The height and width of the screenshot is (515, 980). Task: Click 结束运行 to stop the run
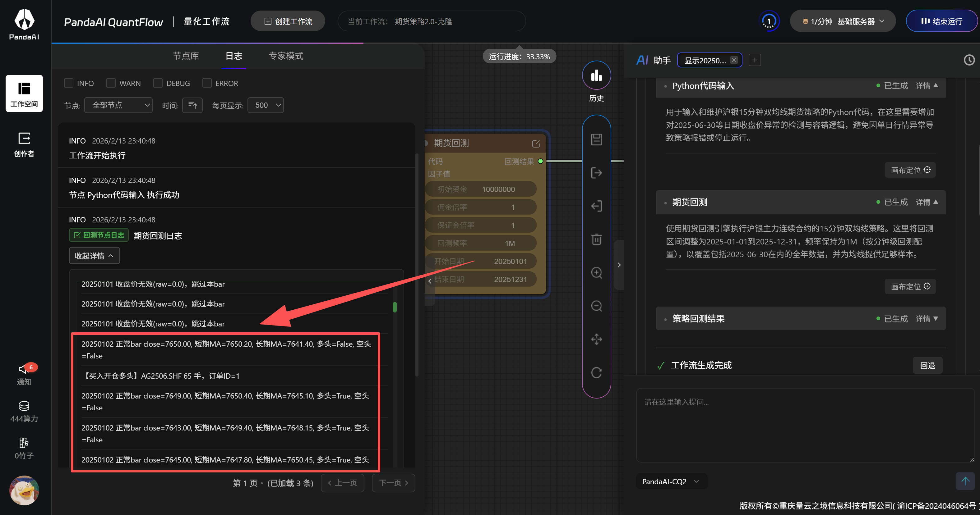pos(941,21)
